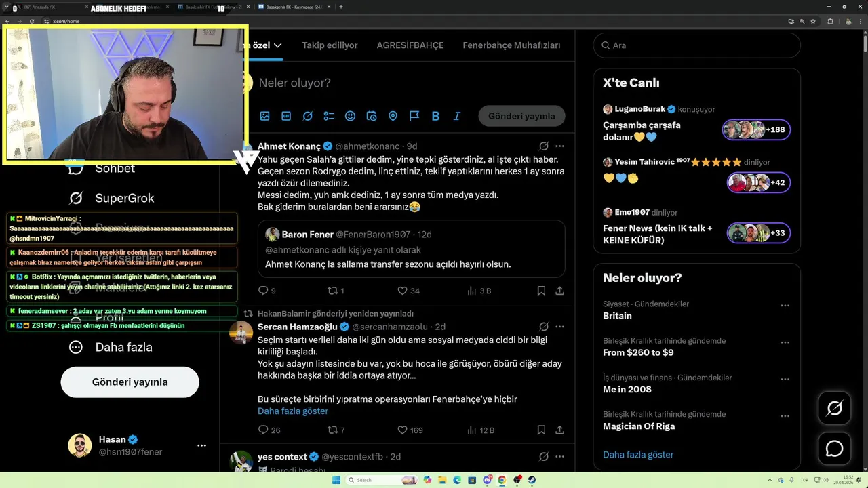
Task: Bookmark Sercan Hamzaoğlu's post
Action: (x=541, y=430)
